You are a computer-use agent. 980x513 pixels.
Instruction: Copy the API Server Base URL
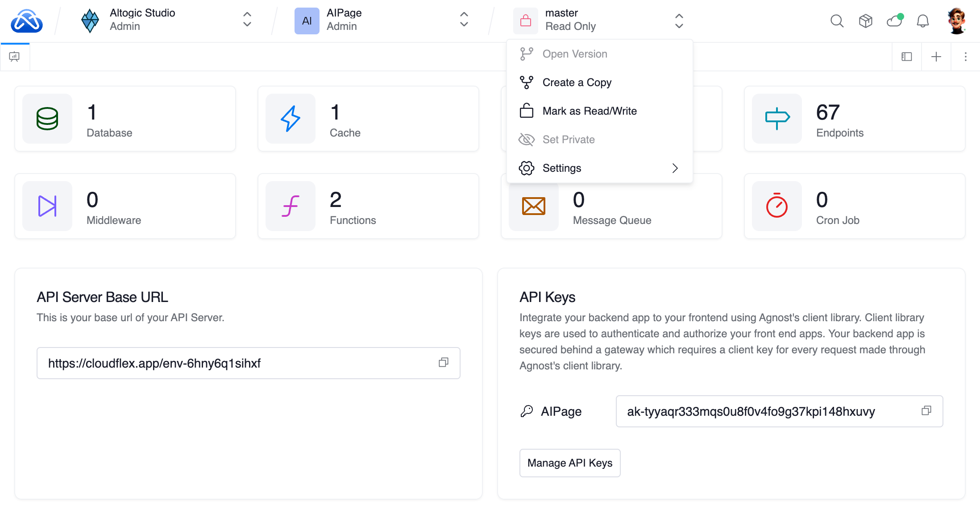[443, 363]
